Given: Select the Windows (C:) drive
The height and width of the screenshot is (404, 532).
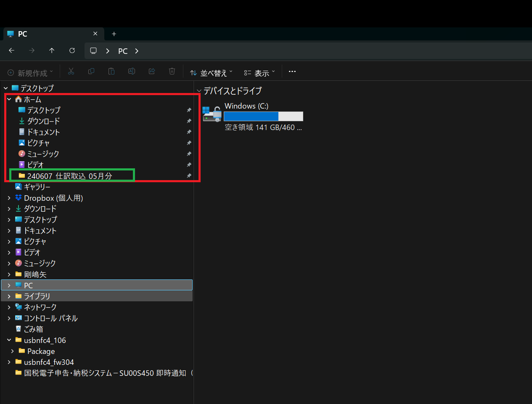Looking at the screenshot, I should pos(252,116).
